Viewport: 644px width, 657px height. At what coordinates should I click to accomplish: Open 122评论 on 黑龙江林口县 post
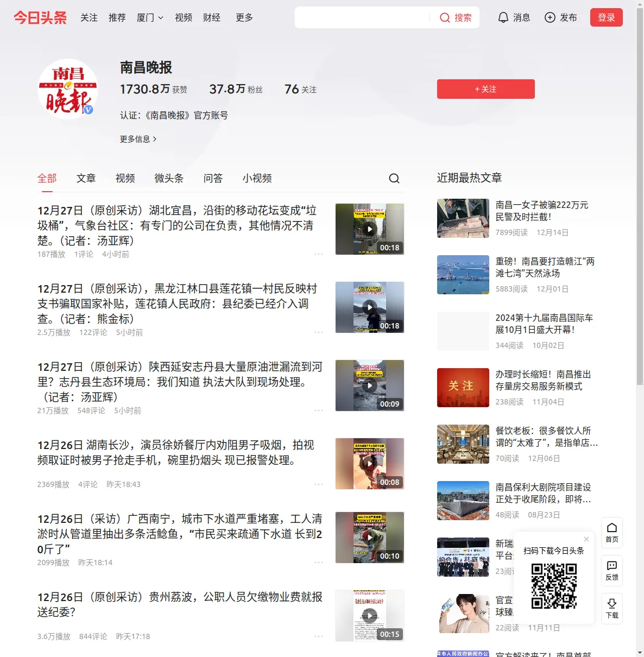pyautogui.click(x=93, y=332)
